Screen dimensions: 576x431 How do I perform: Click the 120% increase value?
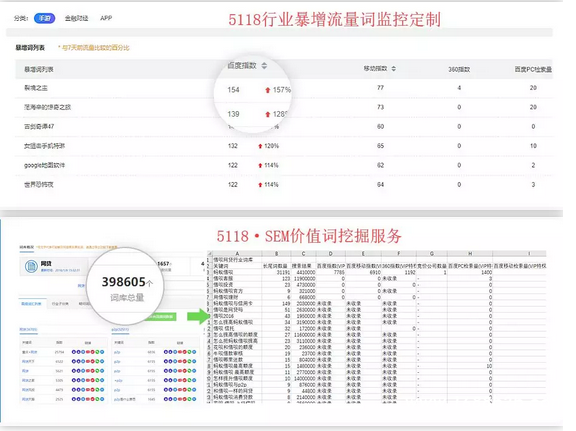271,146
